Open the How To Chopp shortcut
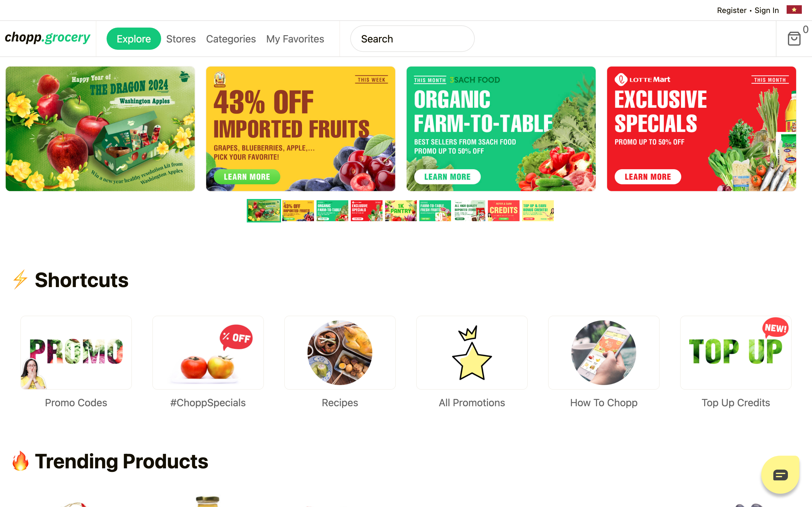This screenshot has width=812, height=507. click(x=604, y=353)
